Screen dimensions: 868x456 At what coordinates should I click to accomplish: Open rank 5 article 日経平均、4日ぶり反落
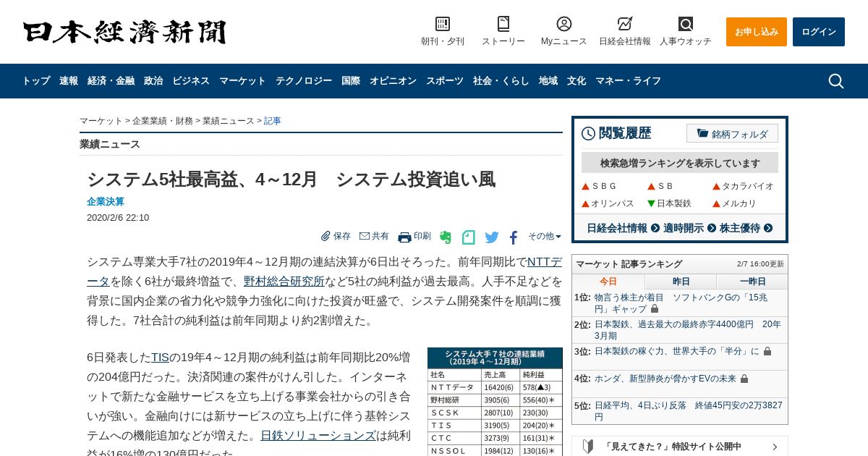tap(689, 411)
